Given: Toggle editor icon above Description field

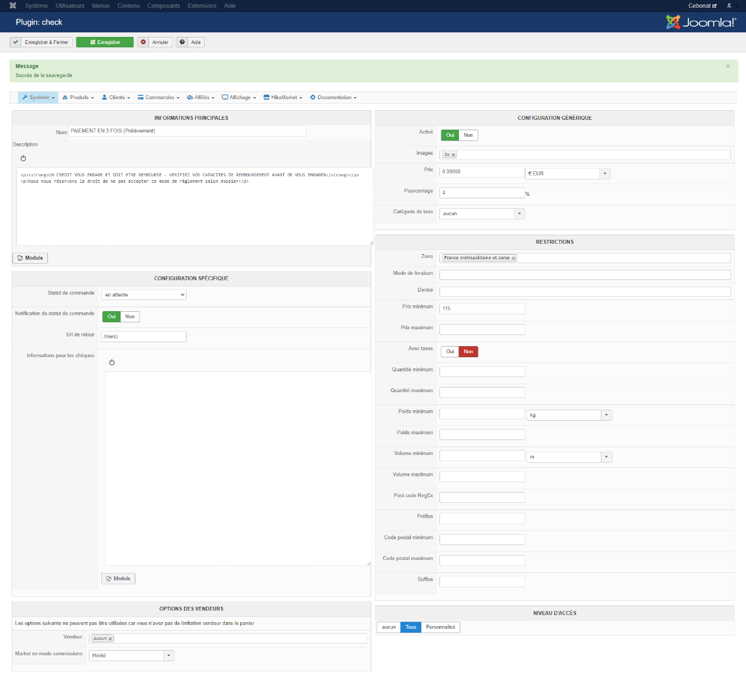Looking at the screenshot, I should [23, 158].
